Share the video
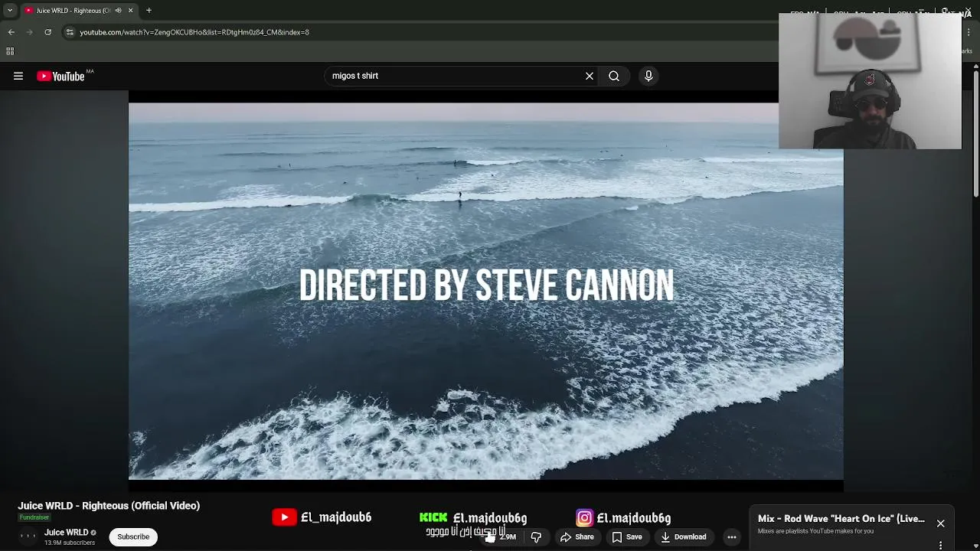980x551 pixels. pos(577,536)
